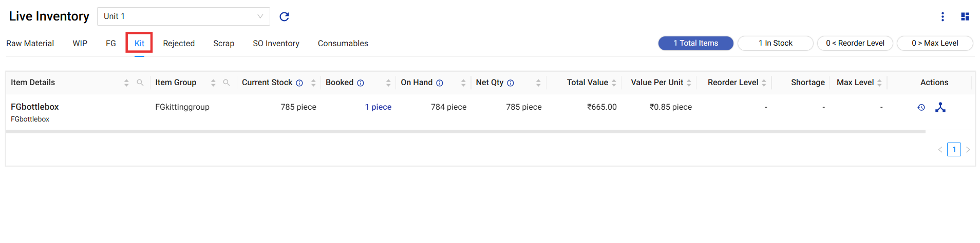Show the Current Stock info tooltip icon
The height and width of the screenshot is (243, 980).
(299, 83)
